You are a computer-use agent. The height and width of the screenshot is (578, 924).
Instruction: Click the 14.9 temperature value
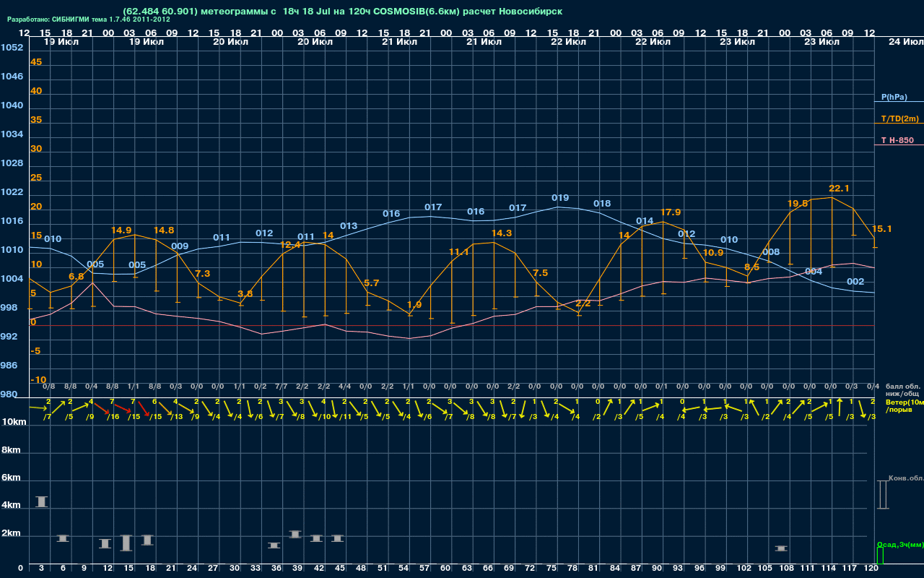pos(121,230)
